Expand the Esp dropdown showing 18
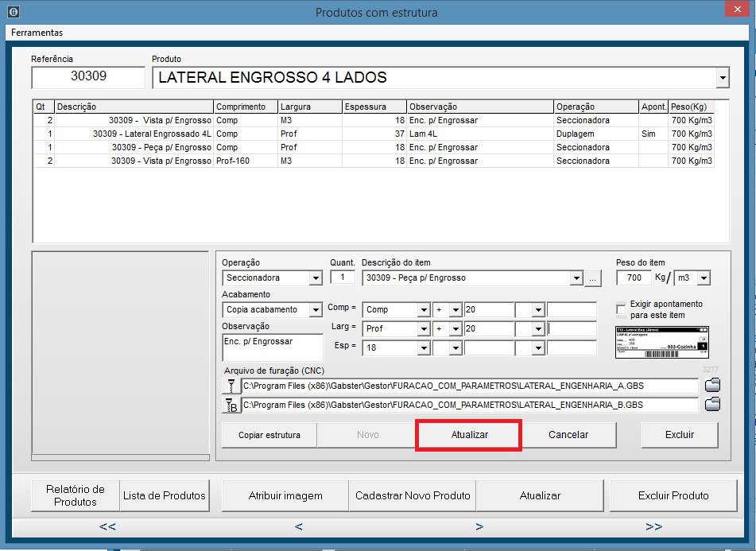Screen dimensions: 756x551 coord(424,348)
